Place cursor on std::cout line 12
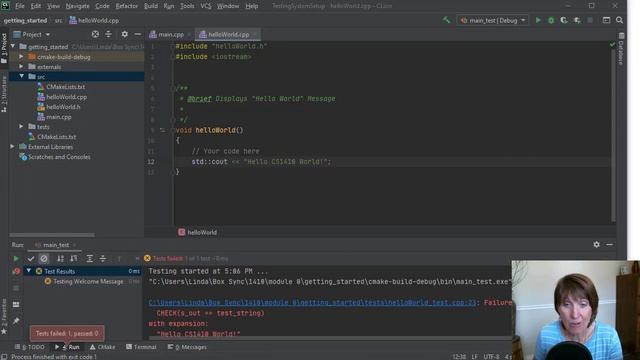The image size is (640, 360). (261, 162)
